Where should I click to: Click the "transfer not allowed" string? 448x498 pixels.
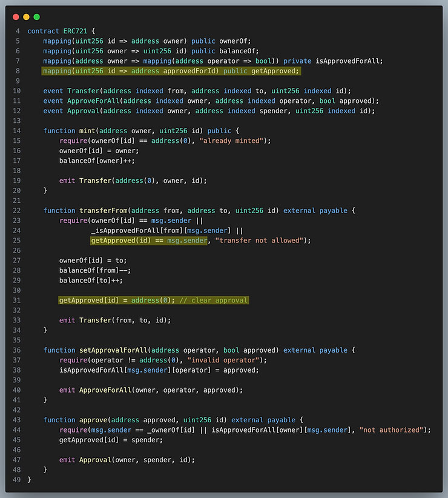click(259, 241)
